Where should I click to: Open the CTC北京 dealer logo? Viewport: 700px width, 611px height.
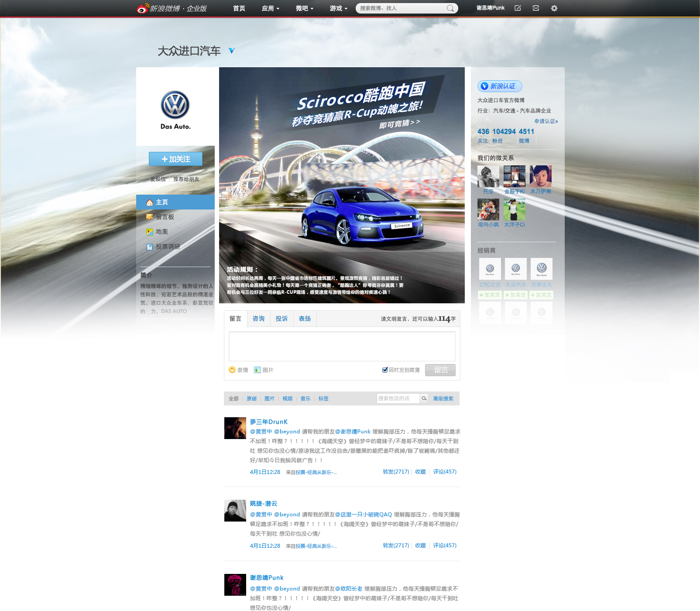click(x=490, y=269)
